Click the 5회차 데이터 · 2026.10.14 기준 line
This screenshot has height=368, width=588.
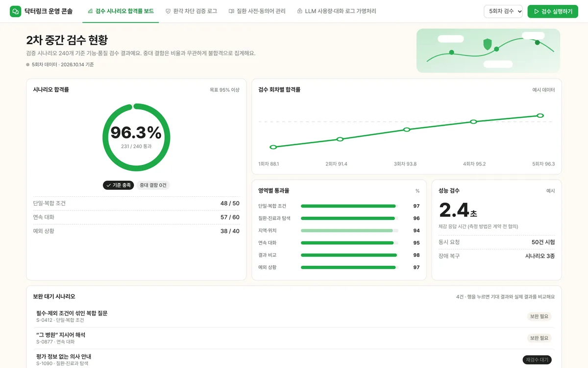coord(60,64)
